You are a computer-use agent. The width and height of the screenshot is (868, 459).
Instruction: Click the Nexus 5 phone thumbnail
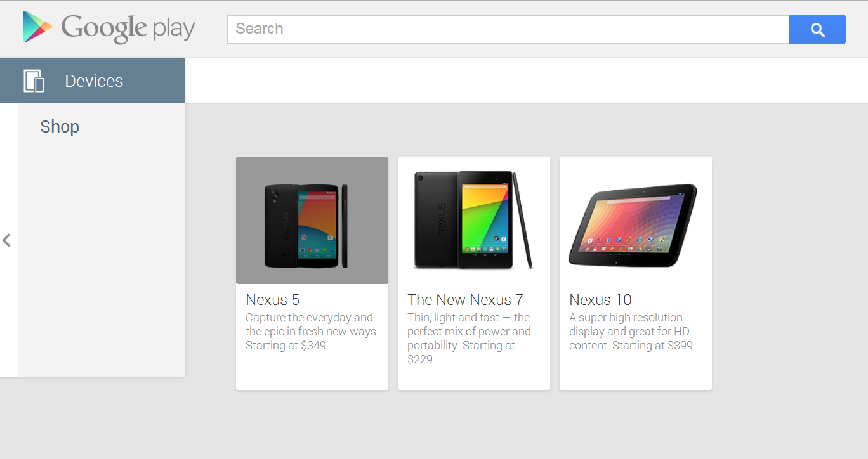click(312, 220)
